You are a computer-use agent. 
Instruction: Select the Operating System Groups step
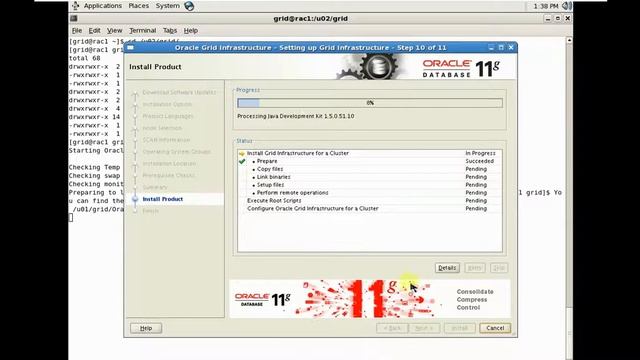point(176,151)
